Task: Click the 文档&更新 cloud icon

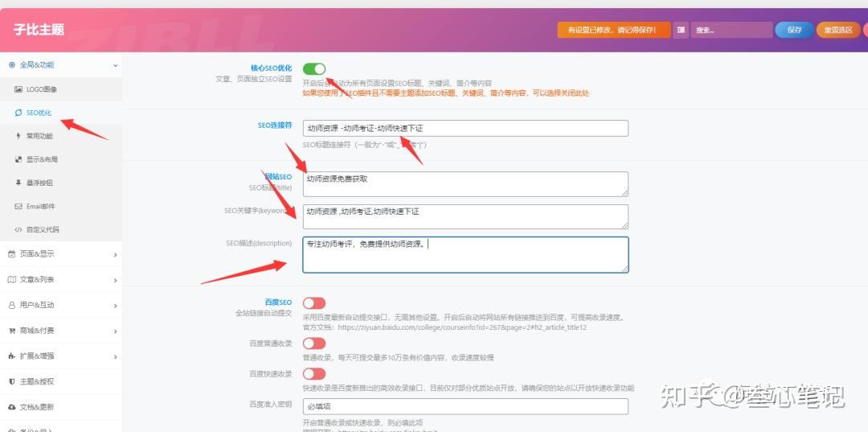Action: 12,407
